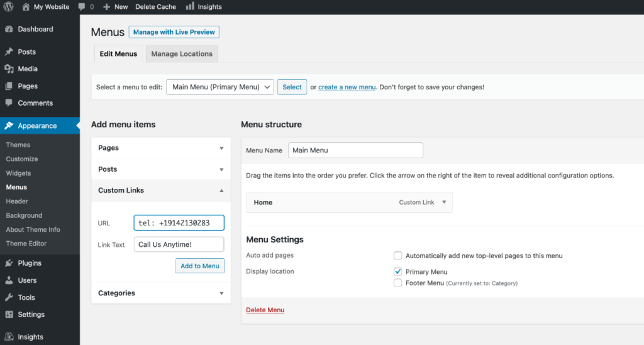Image resolution: width=644 pixels, height=345 pixels.
Task: Click the WordPress logo icon
Action: 9,7
